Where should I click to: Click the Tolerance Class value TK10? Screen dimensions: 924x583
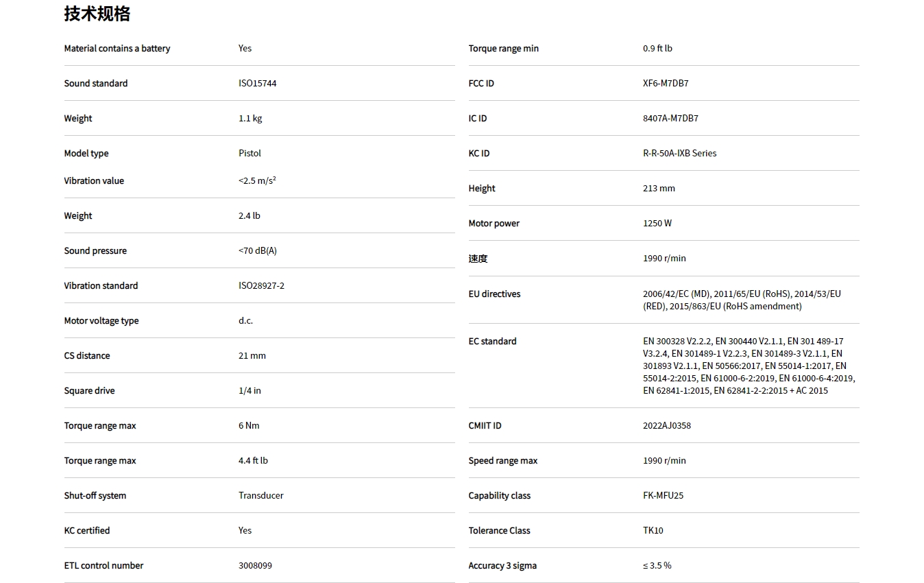pos(653,531)
